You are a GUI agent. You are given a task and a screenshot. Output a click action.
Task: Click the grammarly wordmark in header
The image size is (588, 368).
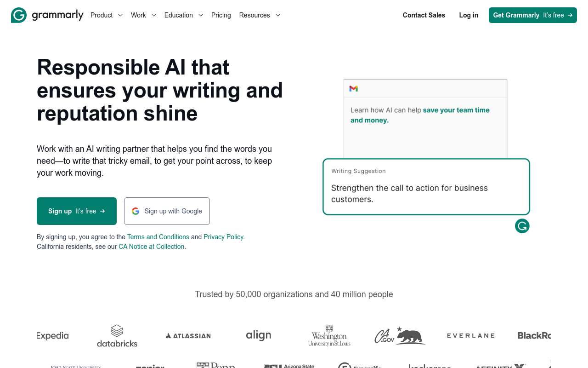click(x=58, y=15)
